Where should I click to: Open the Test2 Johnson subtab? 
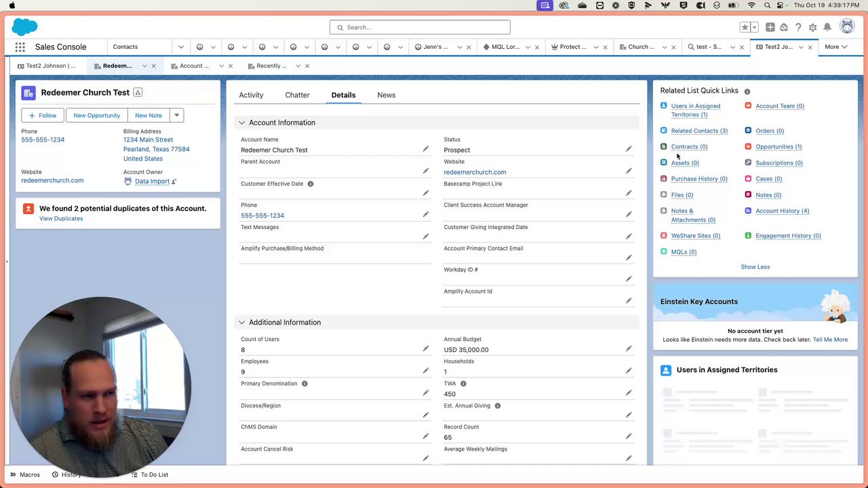click(x=46, y=66)
